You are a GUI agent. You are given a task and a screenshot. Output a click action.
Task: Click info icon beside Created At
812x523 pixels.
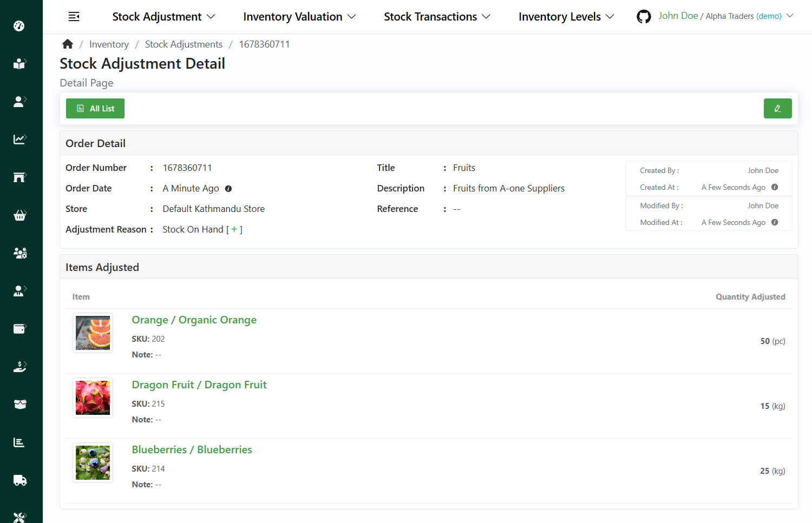775,187
